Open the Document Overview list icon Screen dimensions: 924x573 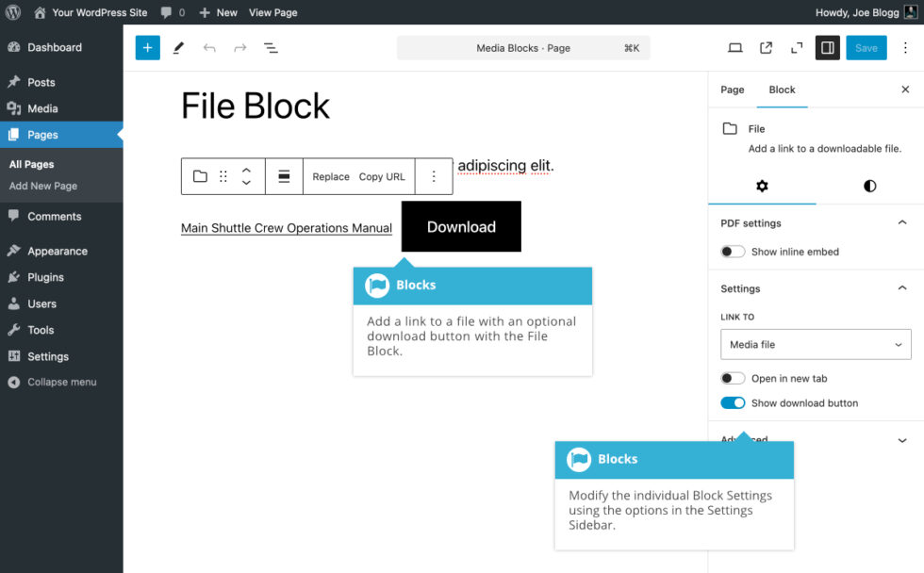[271, 48]
